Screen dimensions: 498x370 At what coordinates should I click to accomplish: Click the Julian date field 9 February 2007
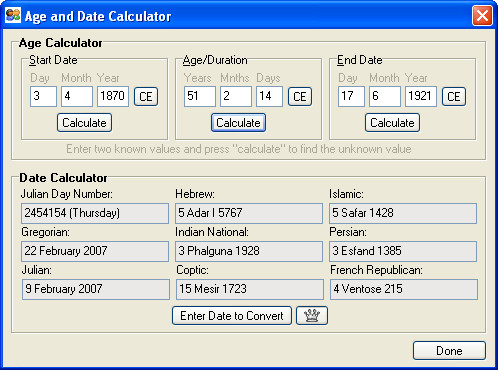[96, 289]
